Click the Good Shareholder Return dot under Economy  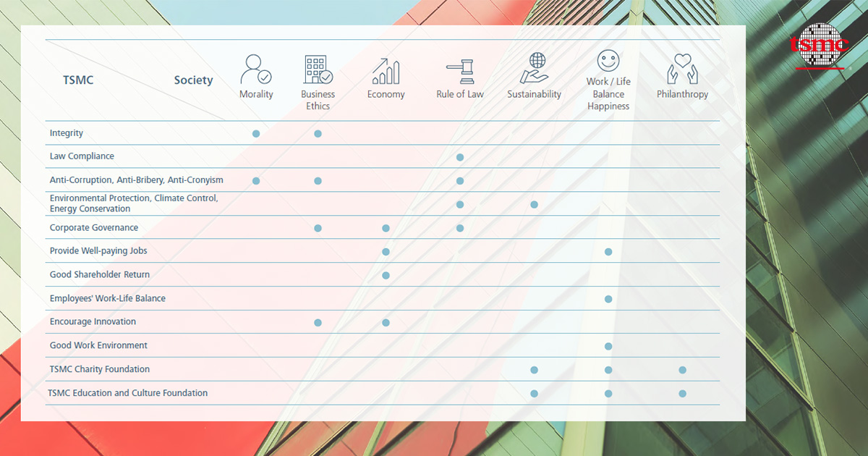point(386,275)
